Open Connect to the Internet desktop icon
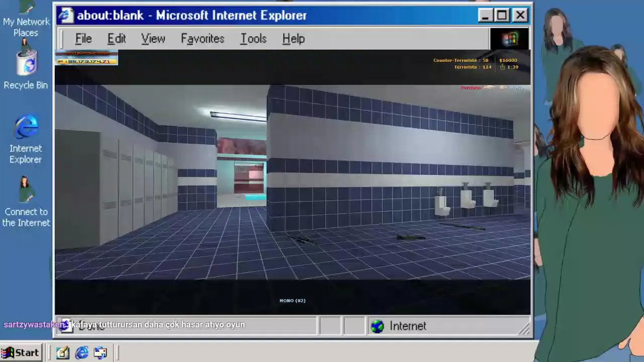644x362 pixels. click(26, 202)
